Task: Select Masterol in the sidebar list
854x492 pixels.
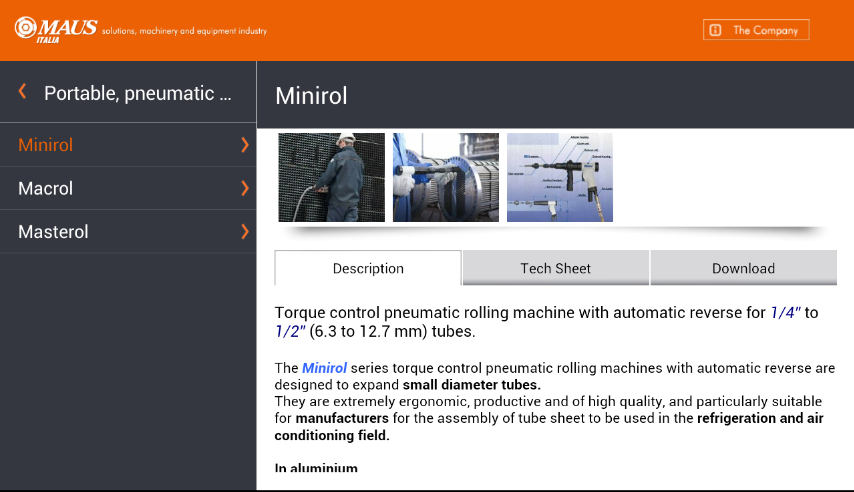Action: pos(128,232)
